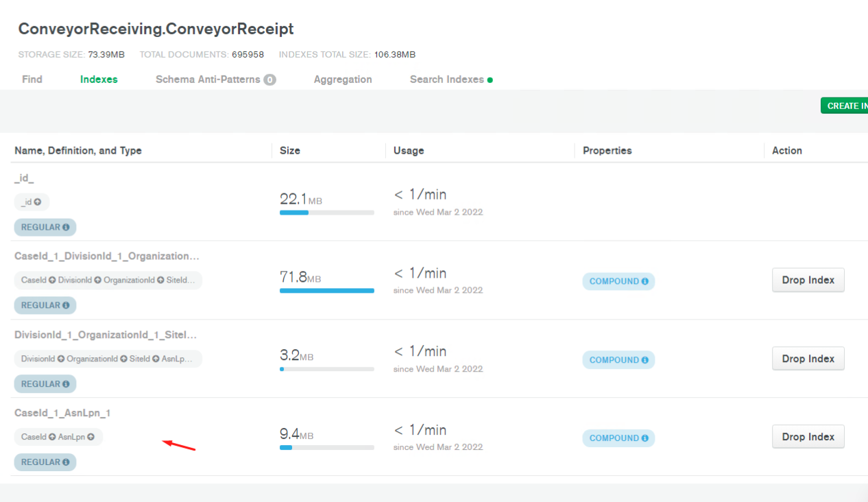Sort by the Usage column header
This screenshot has height=502, width=868.
click(409, 151)
